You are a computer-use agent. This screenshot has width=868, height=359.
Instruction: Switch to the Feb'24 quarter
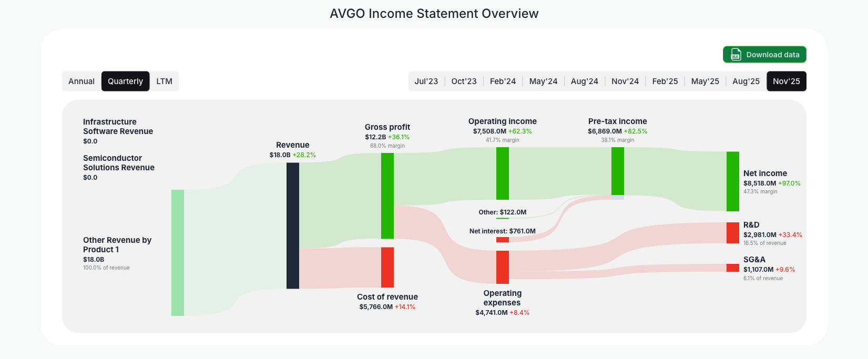[x=503, y=81]
